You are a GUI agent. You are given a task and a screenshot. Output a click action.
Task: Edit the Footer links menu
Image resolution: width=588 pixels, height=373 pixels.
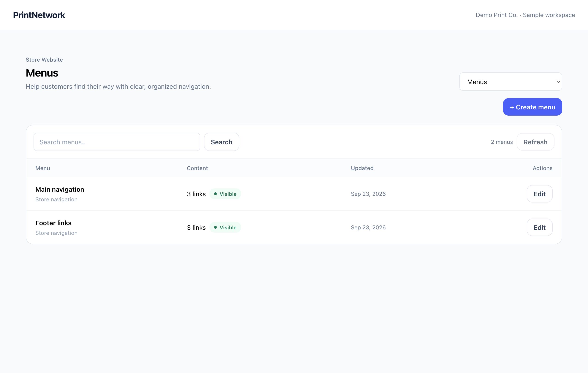(x=539, y=228)
